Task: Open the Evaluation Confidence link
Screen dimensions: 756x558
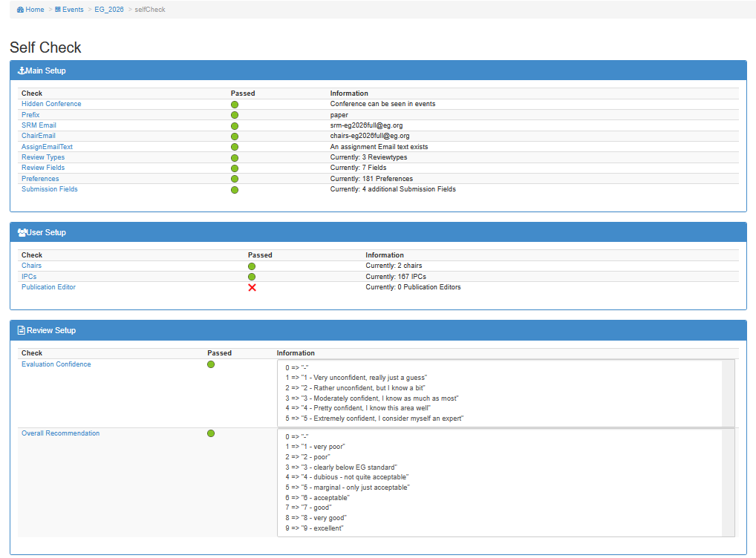Action: 56,365
